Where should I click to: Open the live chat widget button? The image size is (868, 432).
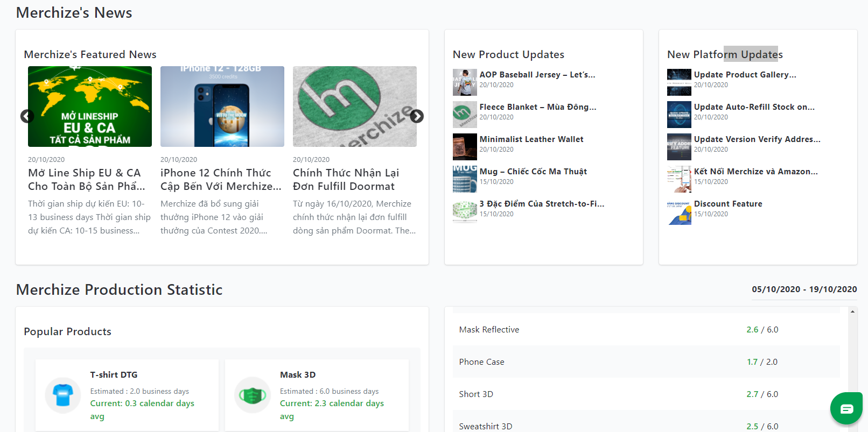[x=846, y=409]
